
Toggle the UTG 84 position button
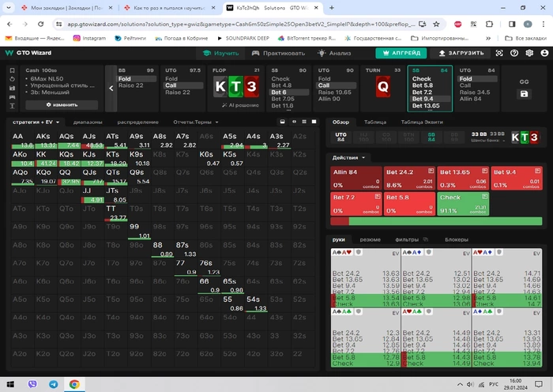click(x=340, y=137)
